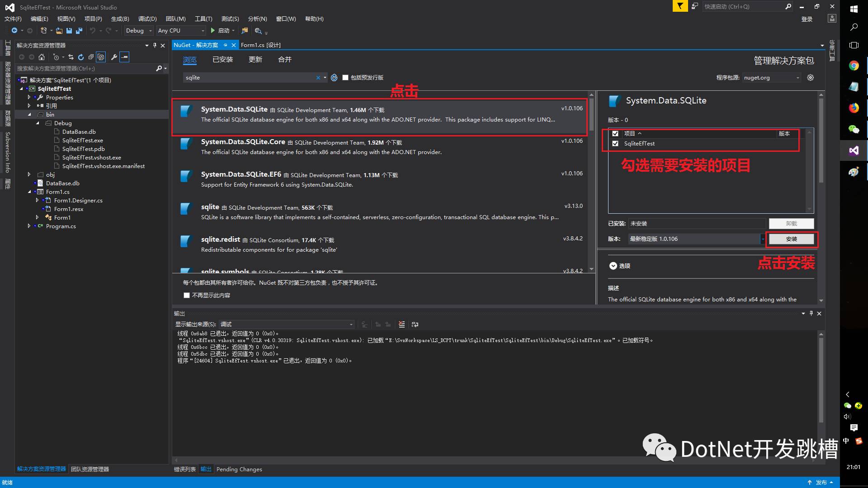Select the 更新 tab in NuGet

(255, 59)
